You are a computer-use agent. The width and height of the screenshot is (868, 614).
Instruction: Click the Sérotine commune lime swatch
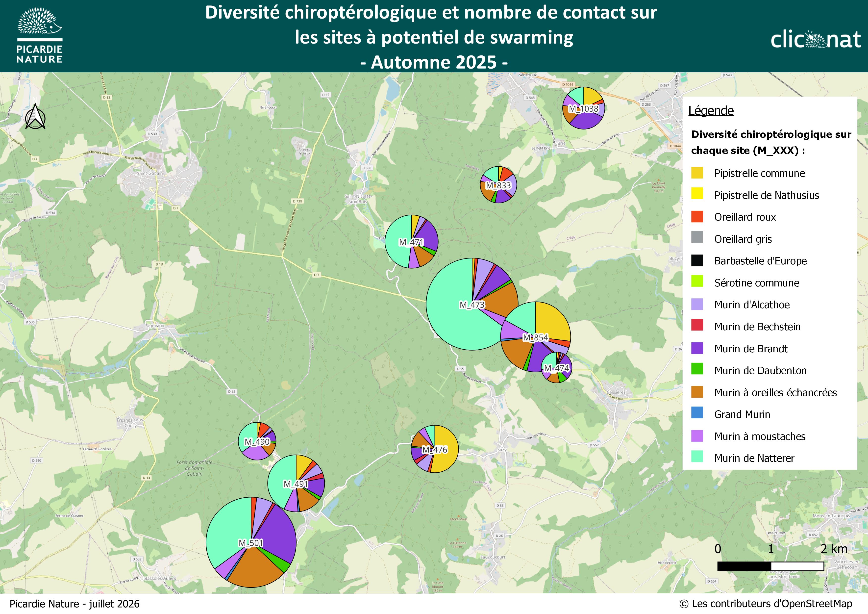click(697, 281)
